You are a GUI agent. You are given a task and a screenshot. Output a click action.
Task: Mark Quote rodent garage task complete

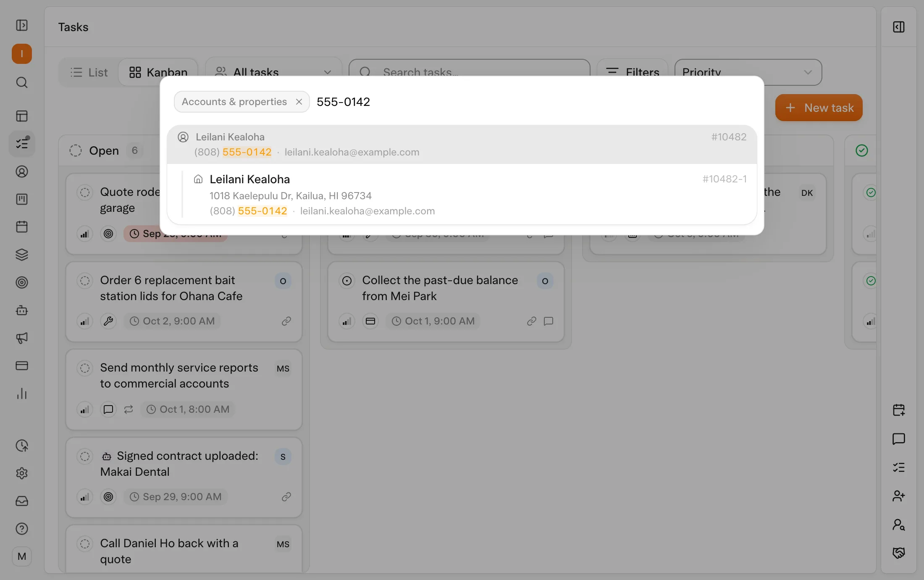point(85,192)
